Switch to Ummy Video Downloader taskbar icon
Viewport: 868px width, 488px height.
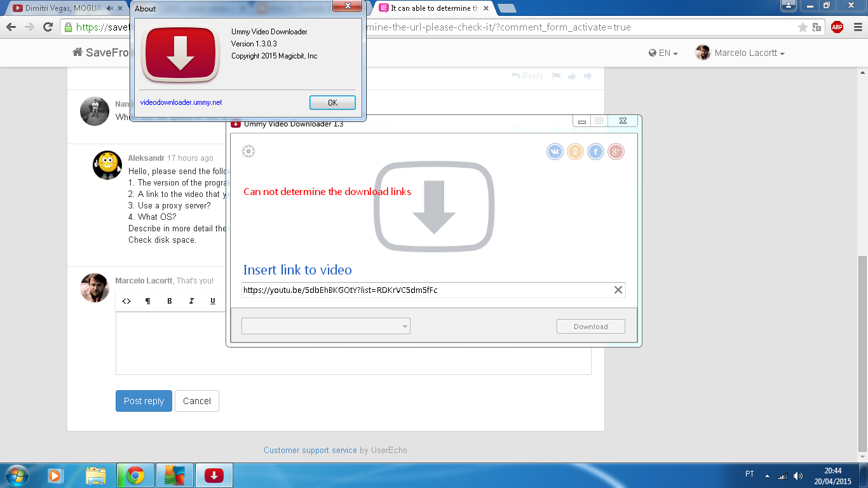214,475
